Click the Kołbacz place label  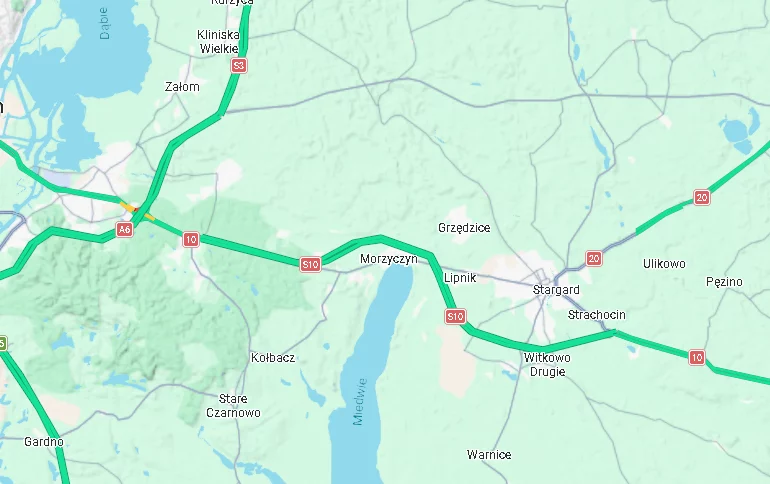[x=273, y=357]
